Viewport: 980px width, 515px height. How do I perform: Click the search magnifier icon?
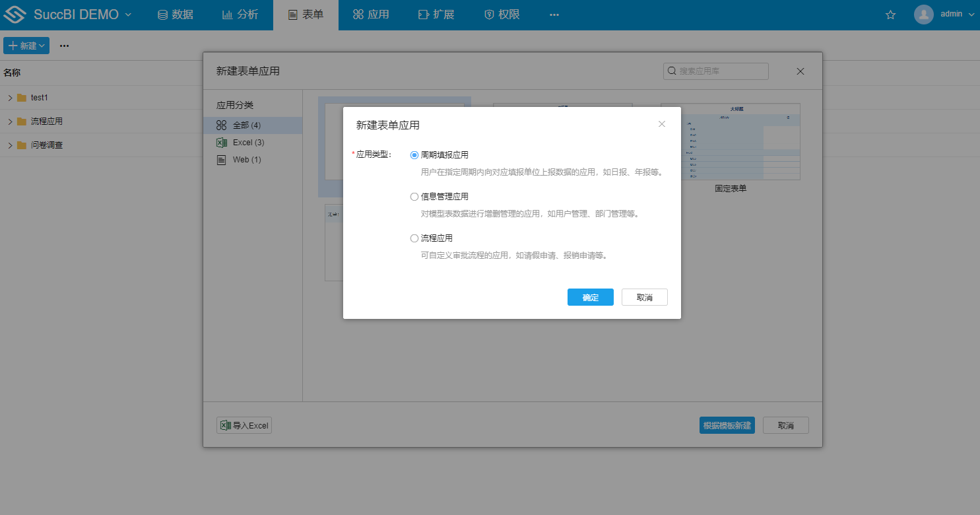pyautogui.click(x=672, y=71)
